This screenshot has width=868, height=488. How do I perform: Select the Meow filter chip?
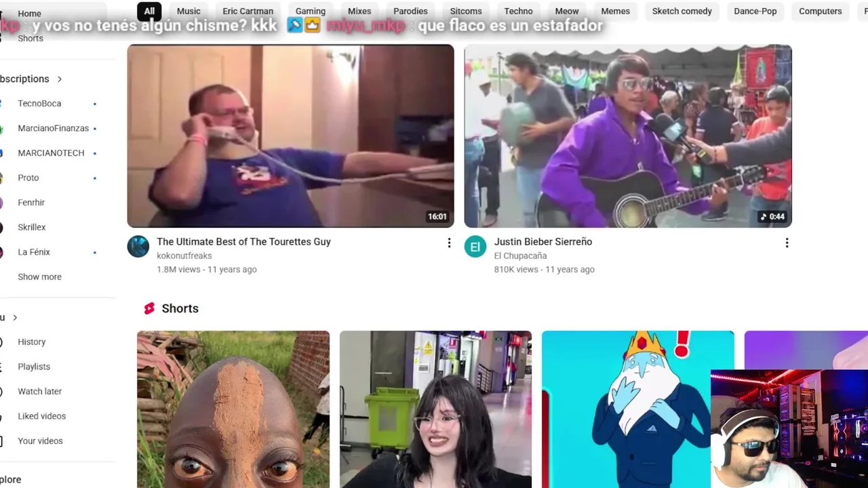coord(567,11)
